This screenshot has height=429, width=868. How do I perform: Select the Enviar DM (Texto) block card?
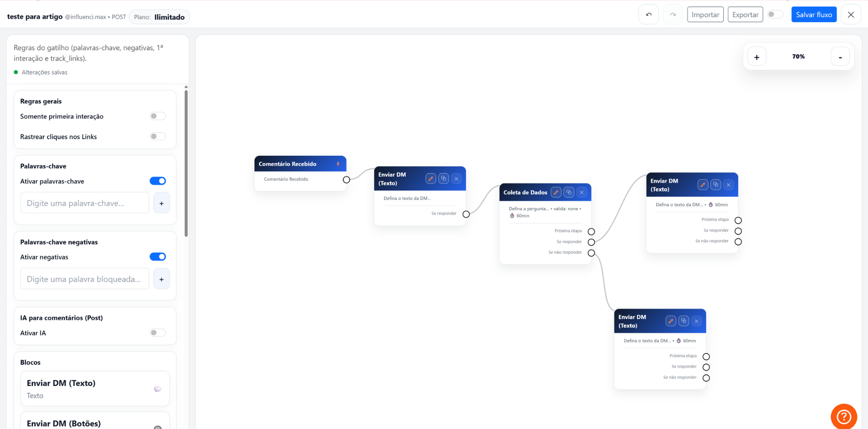pyautogui.click(x=95, y=389)
